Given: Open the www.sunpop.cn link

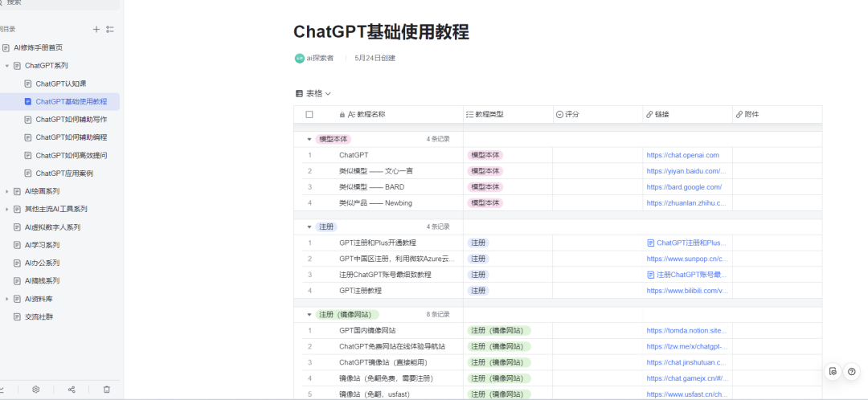Looking at the screenshot, I should 687,259.
